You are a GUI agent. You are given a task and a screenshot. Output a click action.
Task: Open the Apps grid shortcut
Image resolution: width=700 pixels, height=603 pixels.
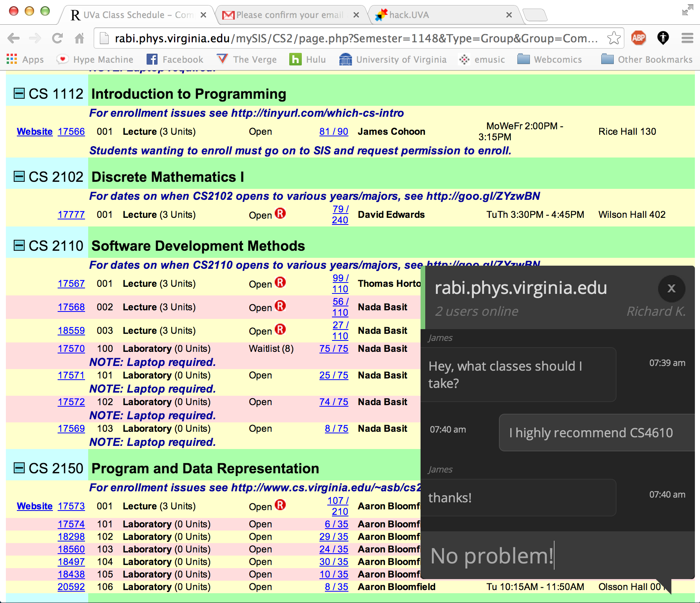click(x=25, y=60)
